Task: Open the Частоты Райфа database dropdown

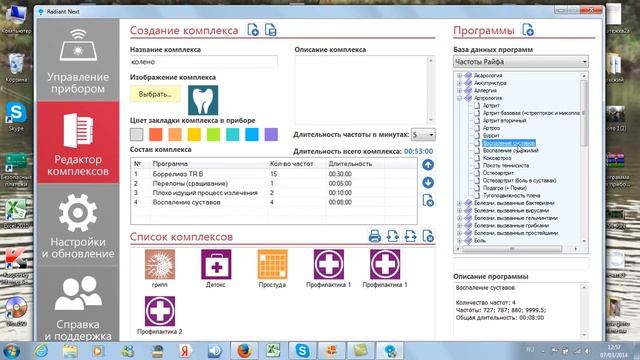Action: pos(521,62)
